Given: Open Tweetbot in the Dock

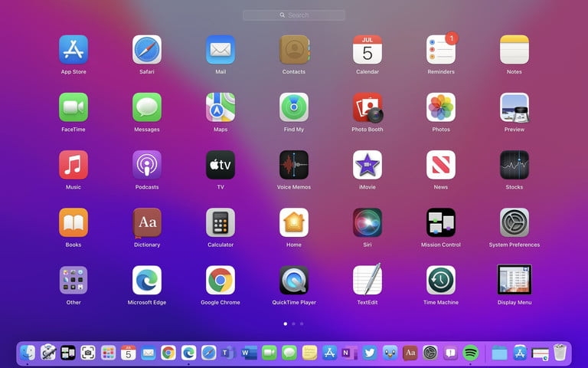Looking at the screenshot, I should [390, 353].
